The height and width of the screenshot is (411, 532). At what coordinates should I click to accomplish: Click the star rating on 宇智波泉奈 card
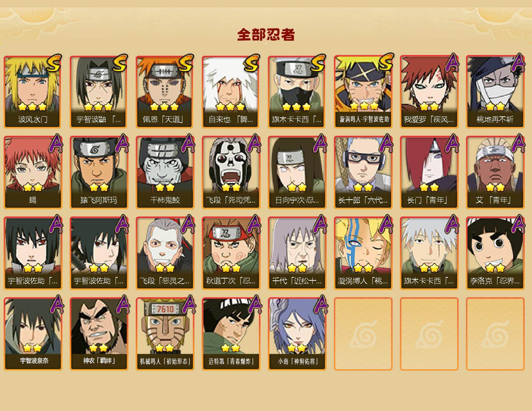33,348
